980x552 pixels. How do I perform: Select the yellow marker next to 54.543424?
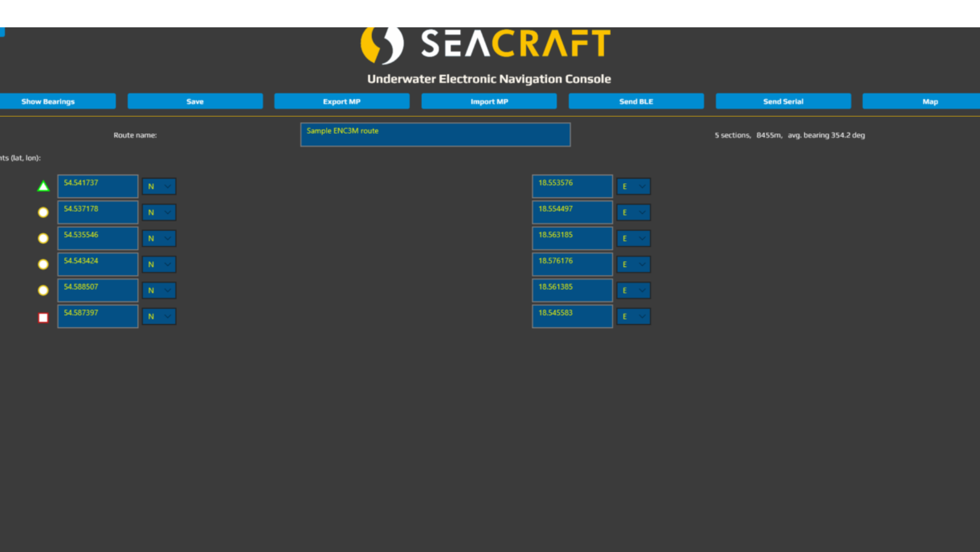43,264
